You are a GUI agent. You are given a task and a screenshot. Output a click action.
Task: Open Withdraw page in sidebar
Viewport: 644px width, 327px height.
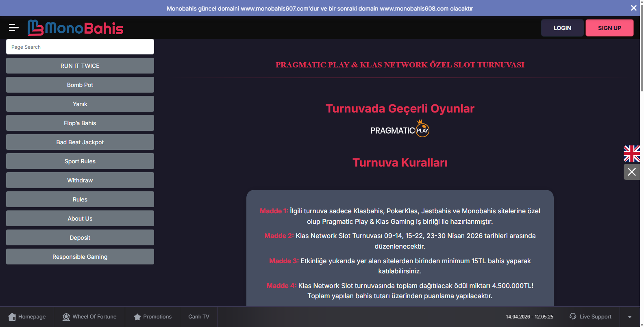80,180
